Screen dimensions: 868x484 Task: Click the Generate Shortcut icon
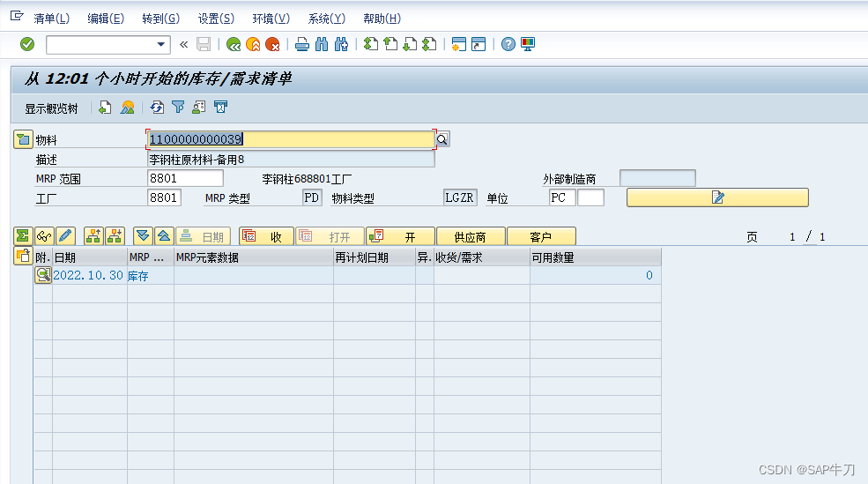[x=479, y=44]
